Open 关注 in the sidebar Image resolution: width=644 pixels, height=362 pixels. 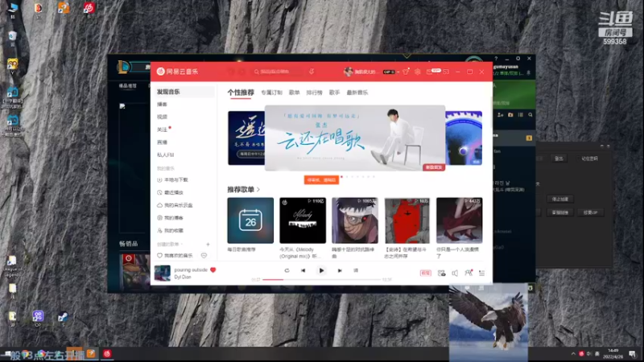pyautogui.click(x=163, y=130)
